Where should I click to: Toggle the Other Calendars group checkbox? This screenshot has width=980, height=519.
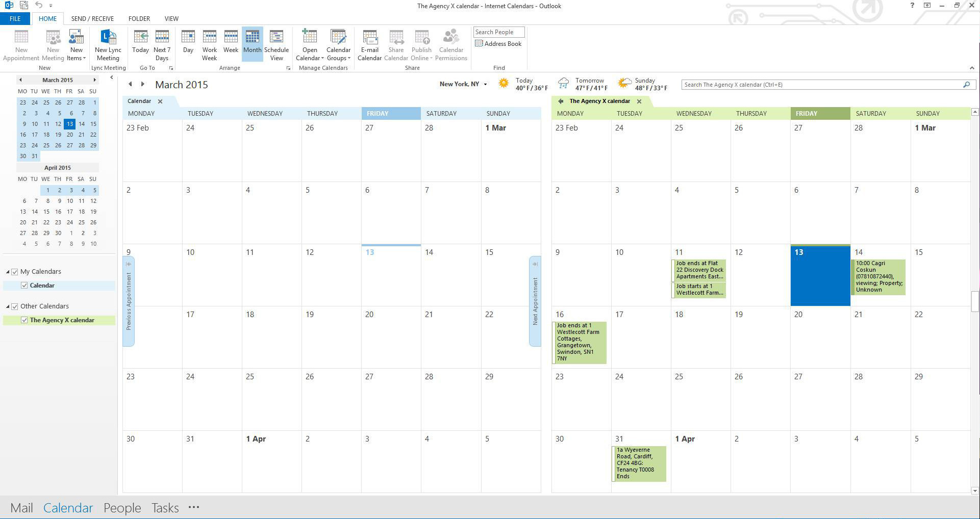point(15,306)
